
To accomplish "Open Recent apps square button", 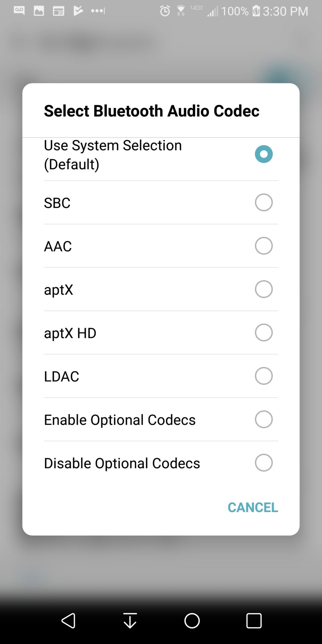I will point(254,621).
